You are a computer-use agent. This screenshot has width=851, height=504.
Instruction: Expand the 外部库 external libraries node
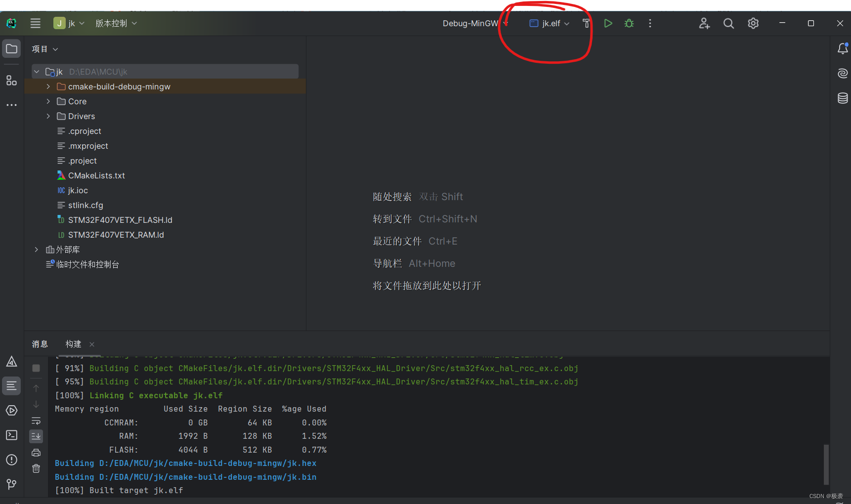tap(37, 250)
